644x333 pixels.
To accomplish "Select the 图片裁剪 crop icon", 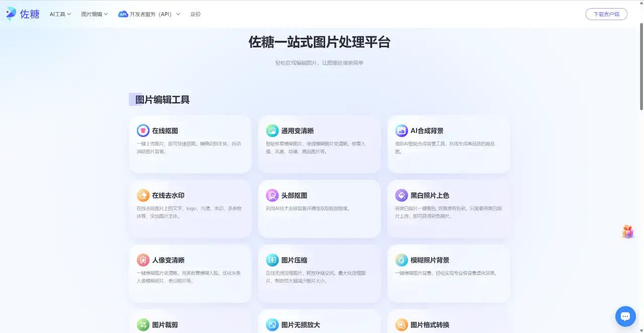I will click(x=143, y=325).
